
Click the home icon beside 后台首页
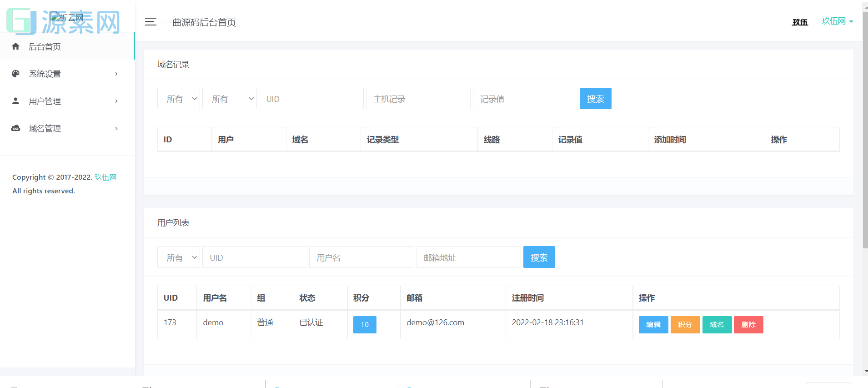16,46
